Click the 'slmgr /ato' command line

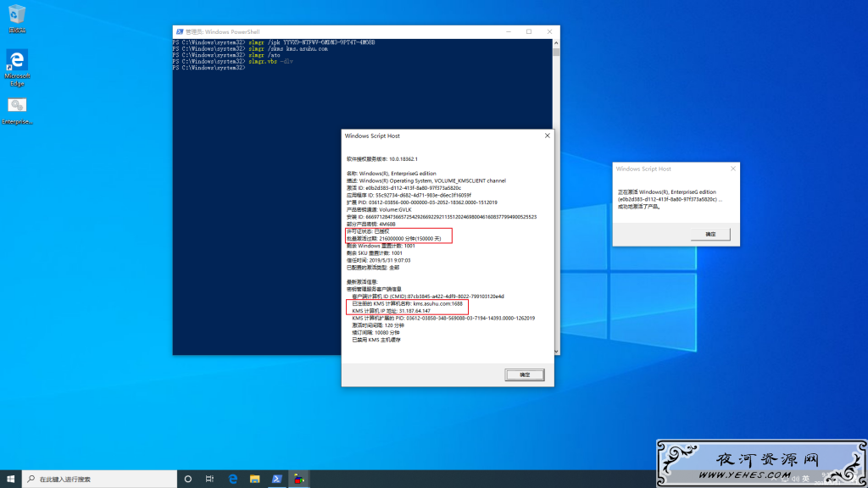(x=226, y=55)
